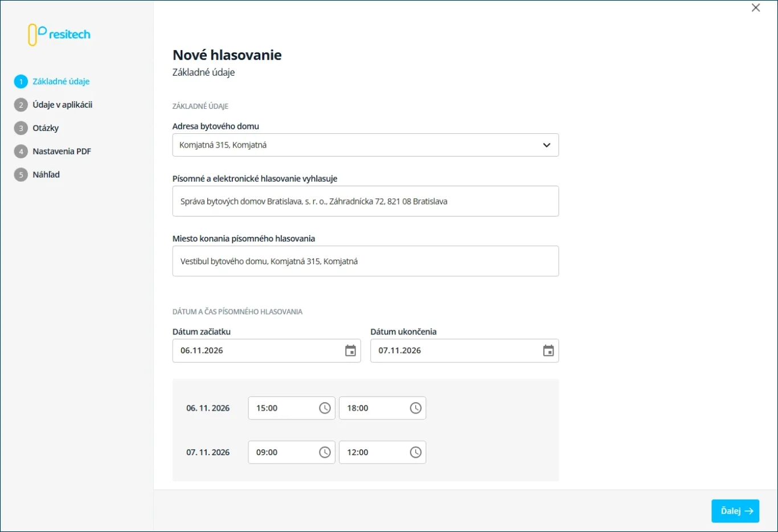Click the Ďalej button

click(x=735, y=511)
